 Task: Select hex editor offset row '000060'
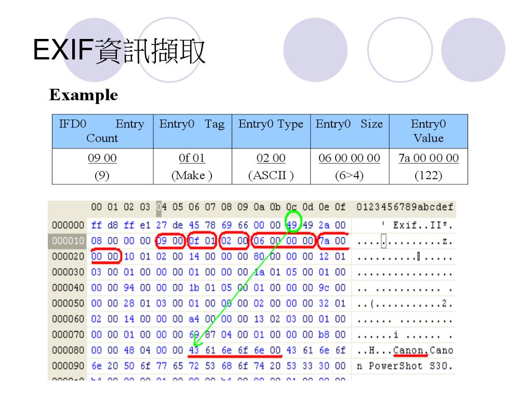click(x=68, y=319)
